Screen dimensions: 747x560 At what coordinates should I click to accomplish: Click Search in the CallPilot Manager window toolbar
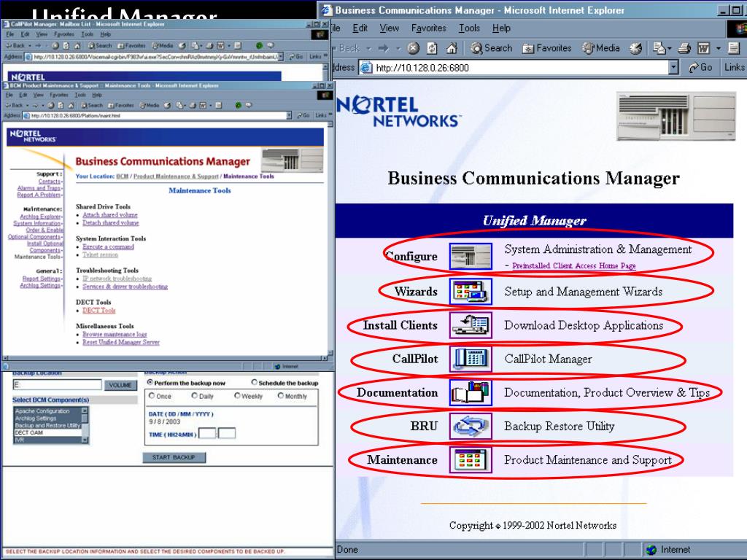tap(98, 46)
